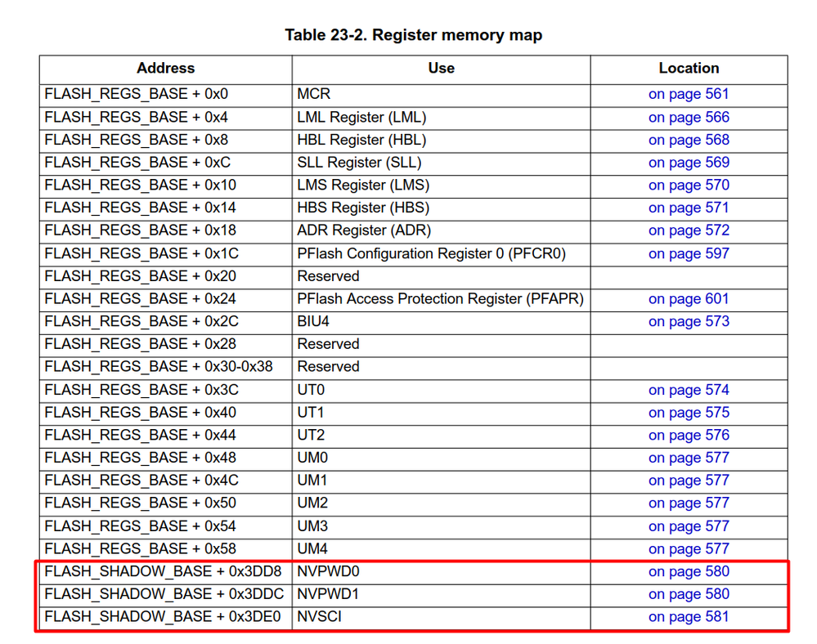This screenshot has height=644, width=817.
Task: Click 'PFlash Access Protection Register (PFAPR)' cell
Action: [x=440, y=299]
